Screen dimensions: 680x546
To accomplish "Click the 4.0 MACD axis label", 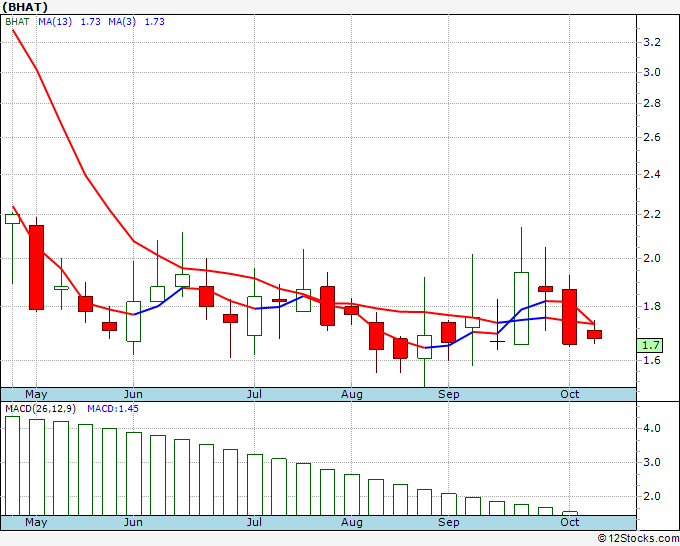I will click(x=651, y=428).
